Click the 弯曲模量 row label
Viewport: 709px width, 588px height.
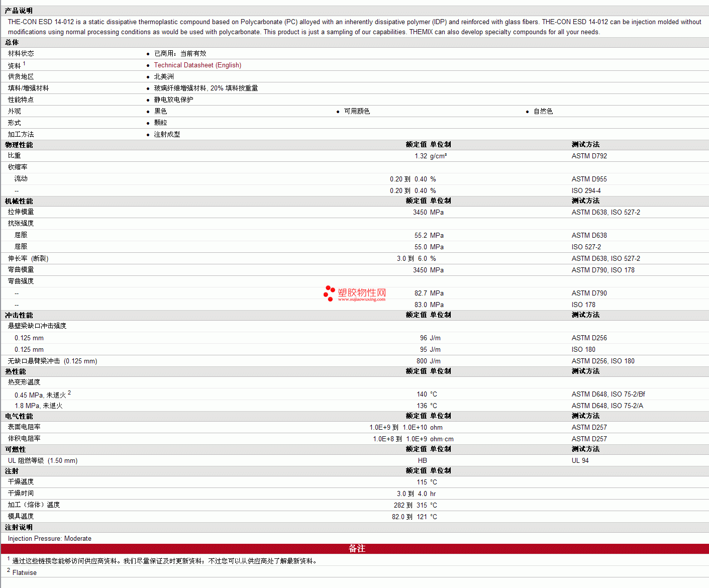[x=21, y=270]
